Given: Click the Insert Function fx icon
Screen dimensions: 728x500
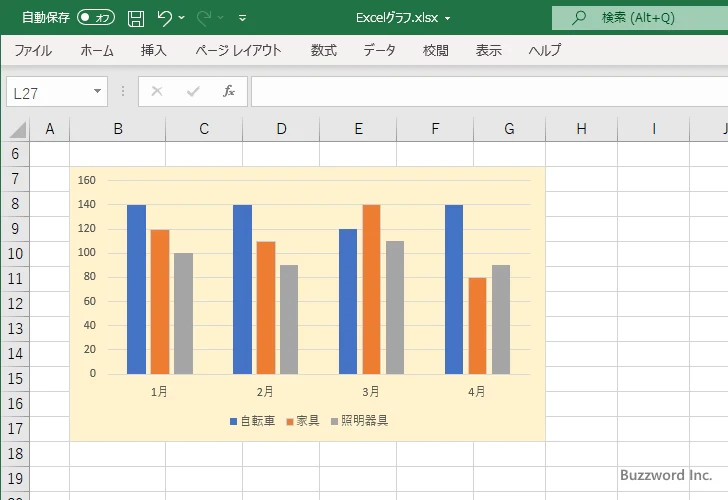Looking at the screenshot, I should coord(229,91).
